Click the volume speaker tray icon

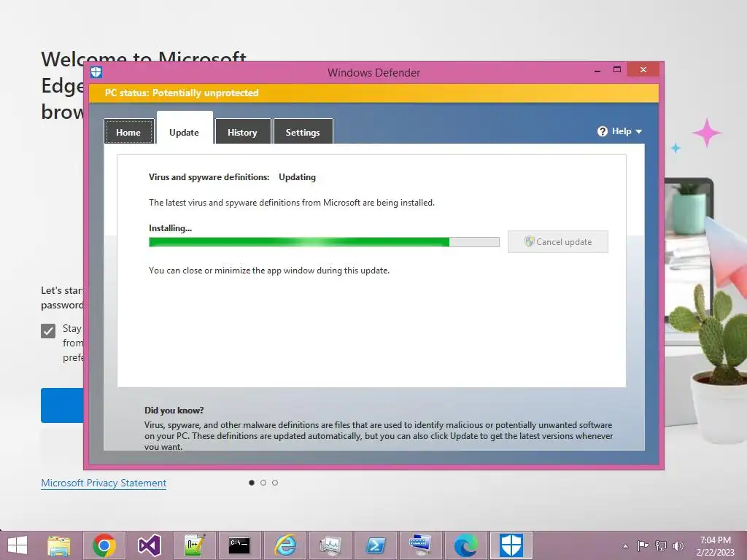click(678, 545)
